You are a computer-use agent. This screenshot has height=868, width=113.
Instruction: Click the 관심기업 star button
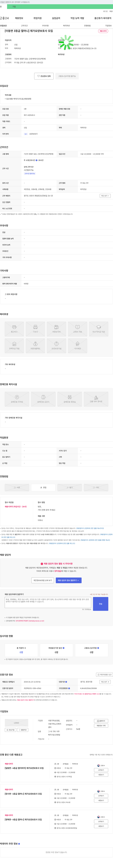pos(10,730)
